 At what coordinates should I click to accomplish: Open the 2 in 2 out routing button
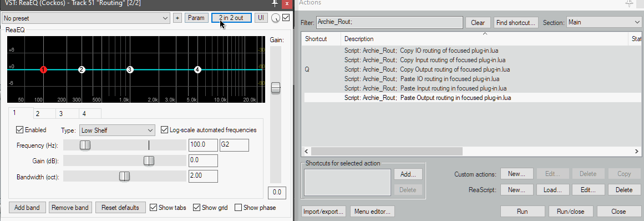[x=231, y=18]
